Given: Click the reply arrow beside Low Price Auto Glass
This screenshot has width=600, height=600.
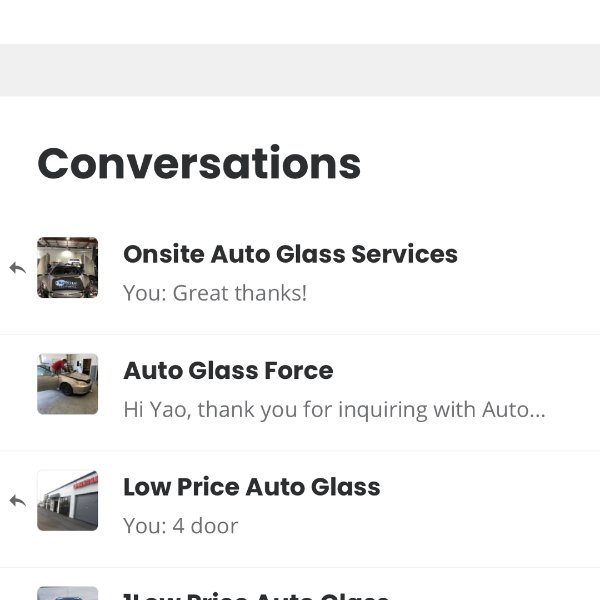Looking at the screenshot, I should (18, 501).
